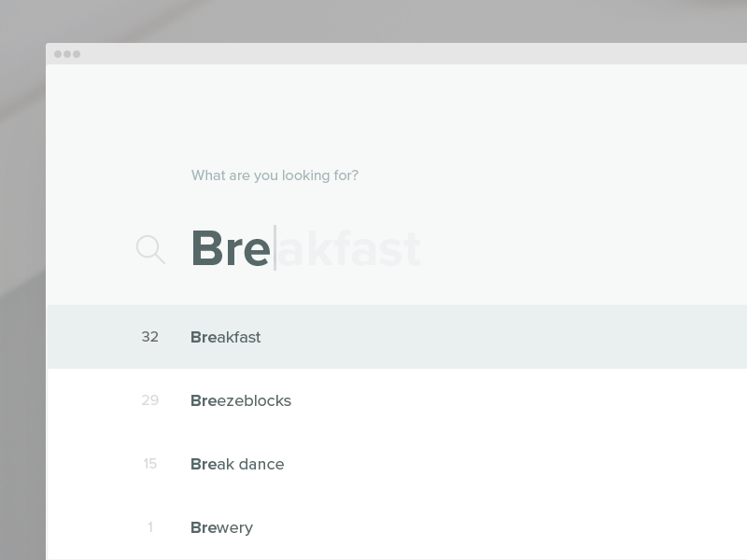Choose Breezeblocks from the results list
Viewport: 747px width, 560px height.
pos(241,400)
